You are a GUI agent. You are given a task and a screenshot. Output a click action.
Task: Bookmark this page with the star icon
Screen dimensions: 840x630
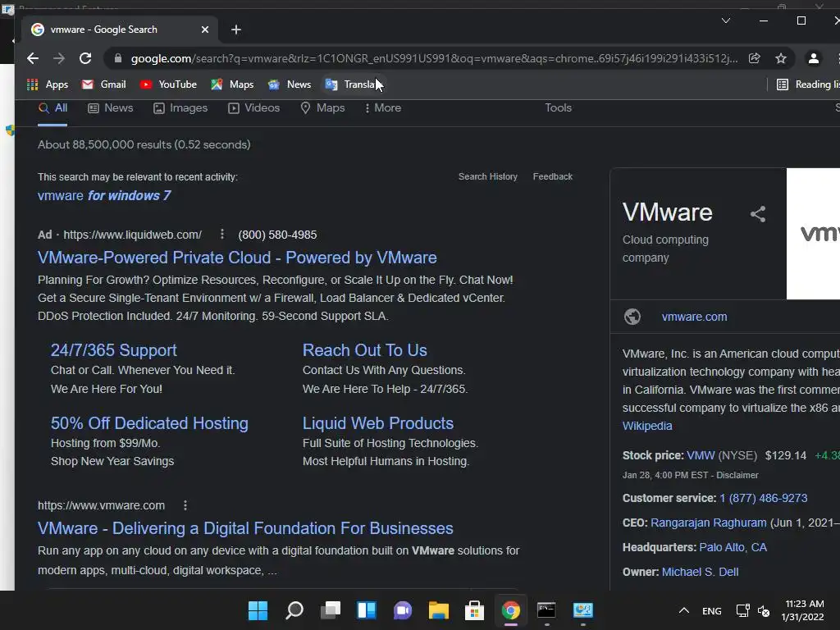tap(781, 58)
